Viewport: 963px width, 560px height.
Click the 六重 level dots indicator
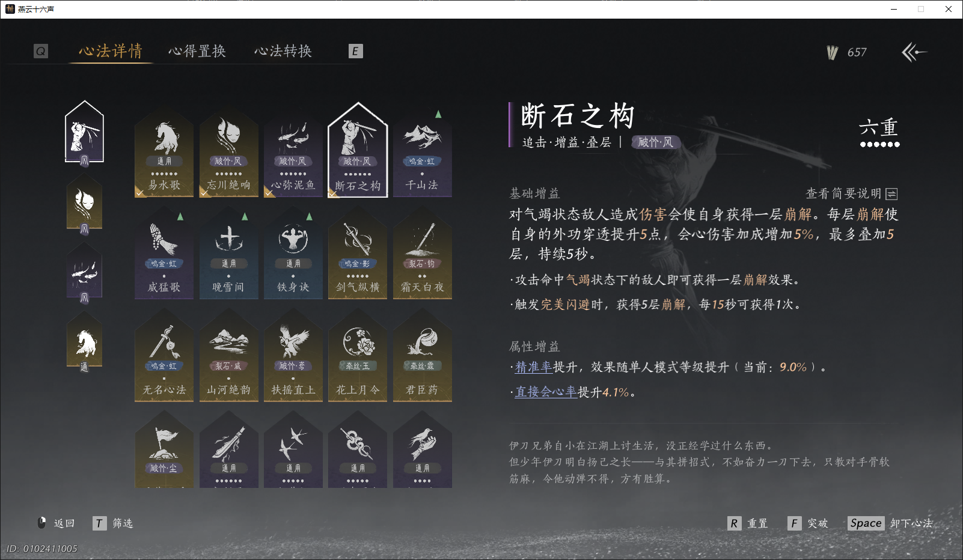(879, 144)
